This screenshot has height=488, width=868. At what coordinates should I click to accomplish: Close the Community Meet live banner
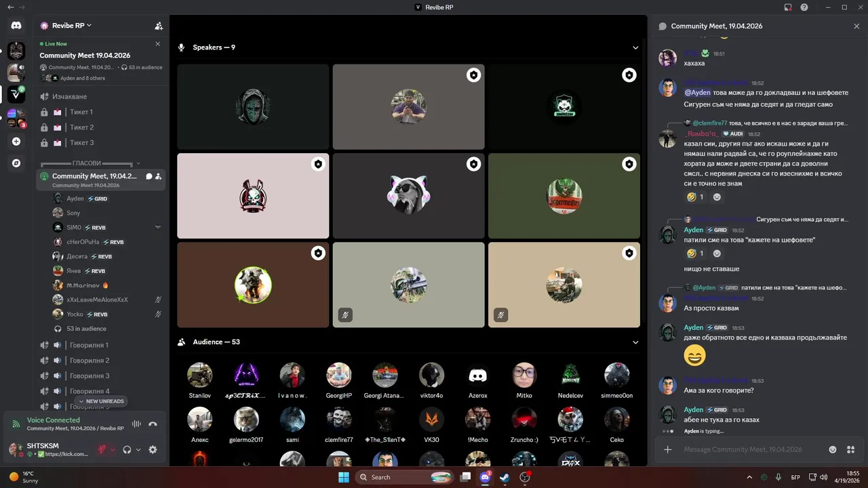(x=158, y=43)
